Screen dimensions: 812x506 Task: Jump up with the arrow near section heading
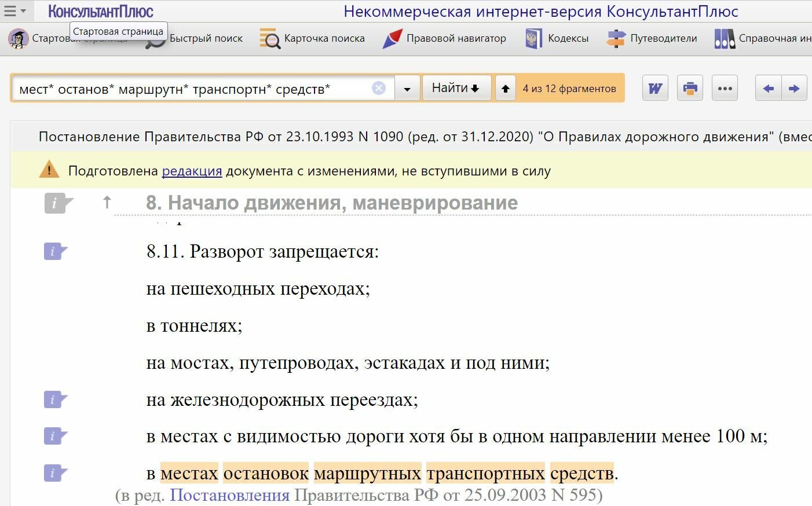(x=107, y=202)
